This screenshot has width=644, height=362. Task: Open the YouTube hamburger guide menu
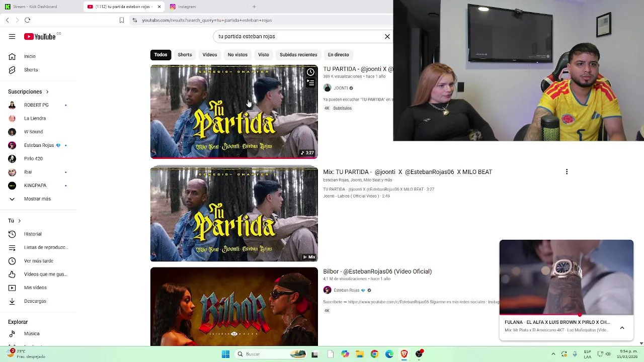pyautogui.click(x=12, y=36)
